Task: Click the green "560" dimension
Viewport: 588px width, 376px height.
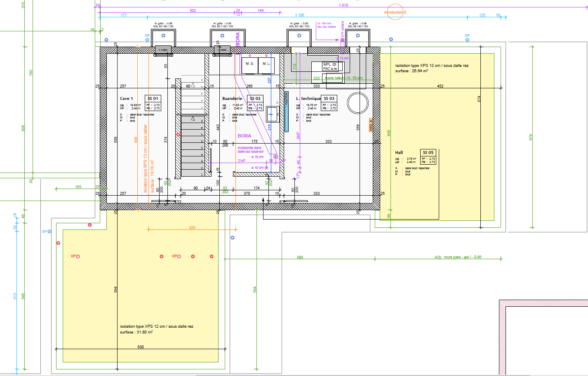Action: coord(300,258)
